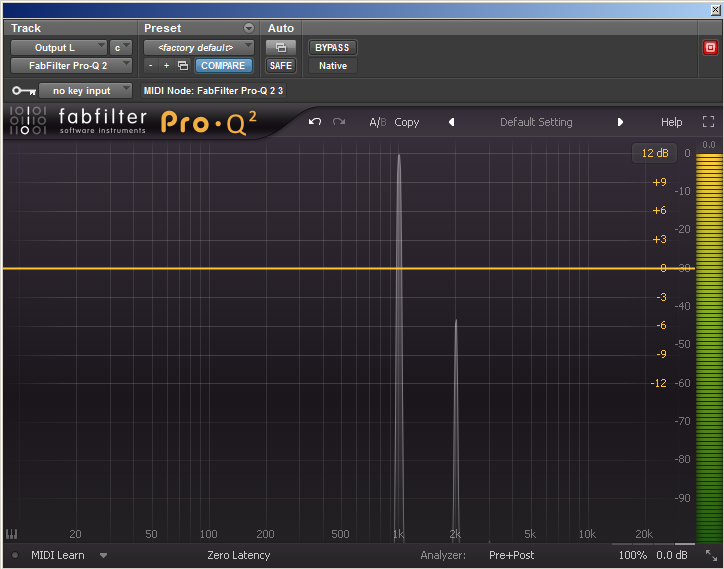Click the 1k spectrum peak
Image resolution: width=724 pixels, height=569 pixels.
[x=399, y=346]
